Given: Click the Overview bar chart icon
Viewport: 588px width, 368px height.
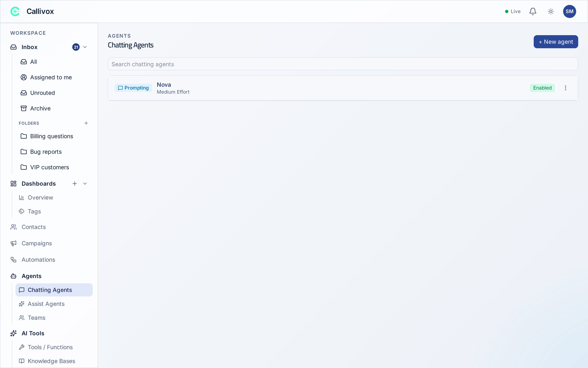Looking at the screenshot, I should tap(22, 197).
